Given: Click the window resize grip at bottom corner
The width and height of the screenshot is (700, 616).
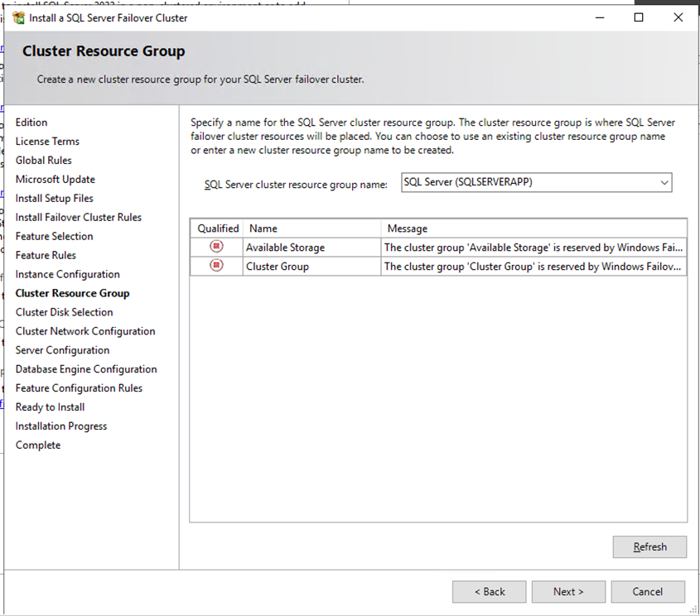Looking at the screenshot, I should click(x=693, y=609).
